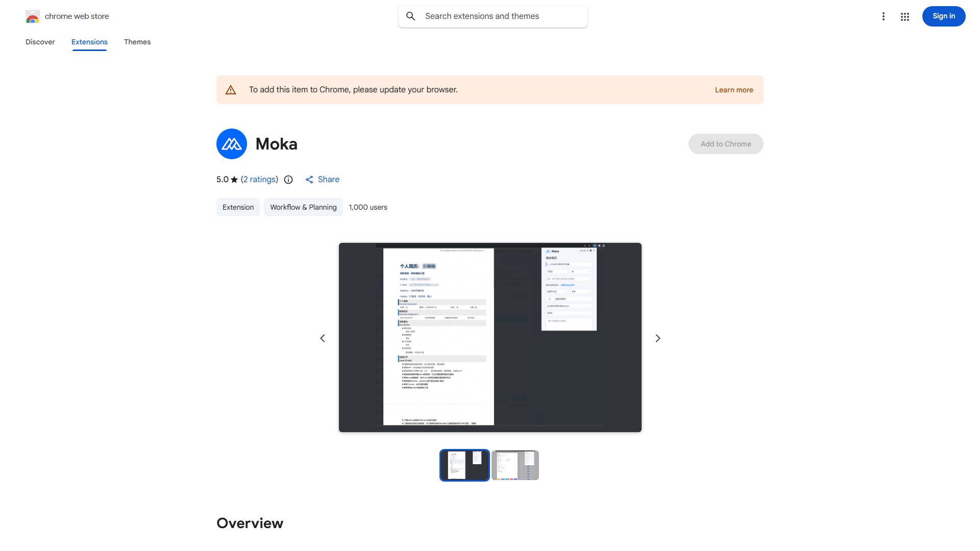
Task: Click the Workflow & Planning category chip
Action: tap(303, 207)
